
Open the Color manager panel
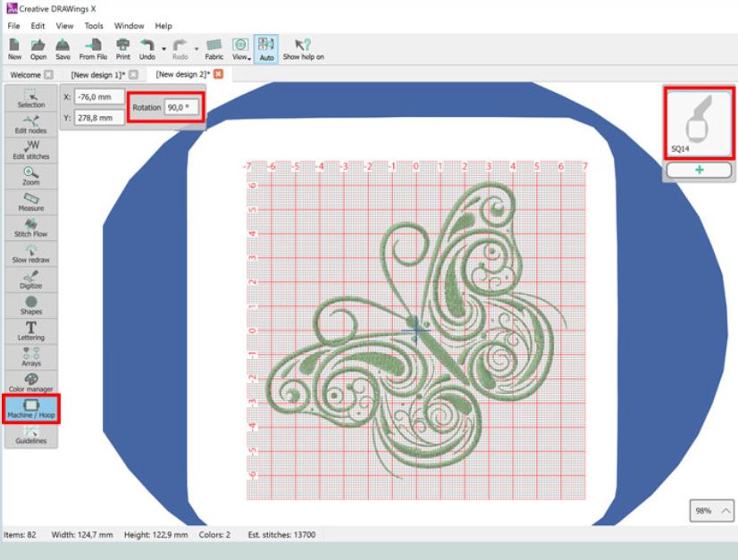[30, 382]
